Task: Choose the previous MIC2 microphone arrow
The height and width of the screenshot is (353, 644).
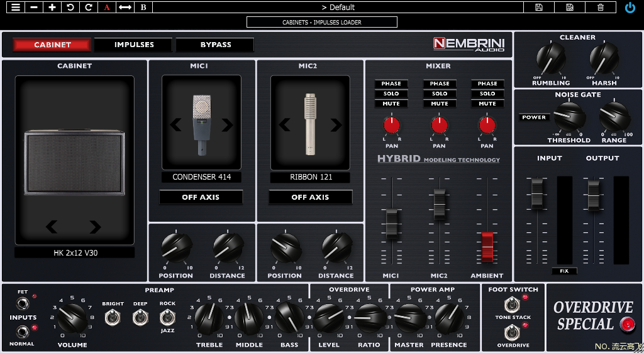Action: click(285, 125)
